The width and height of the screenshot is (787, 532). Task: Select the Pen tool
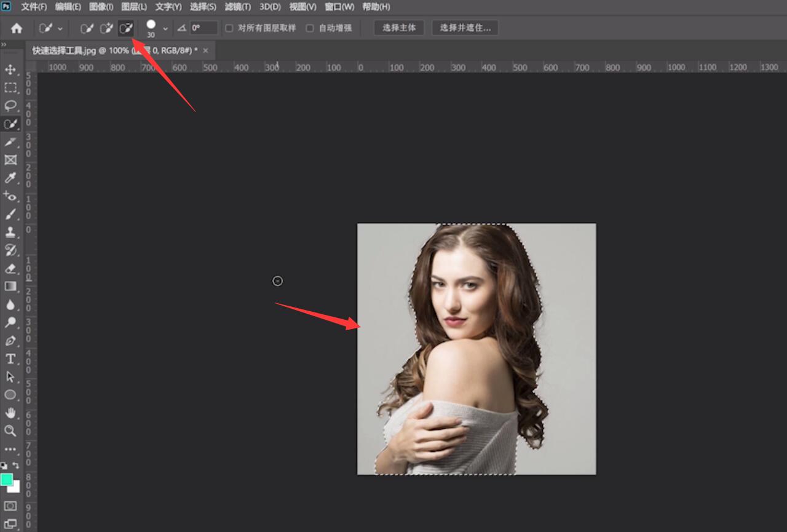(x=10, y=340)
